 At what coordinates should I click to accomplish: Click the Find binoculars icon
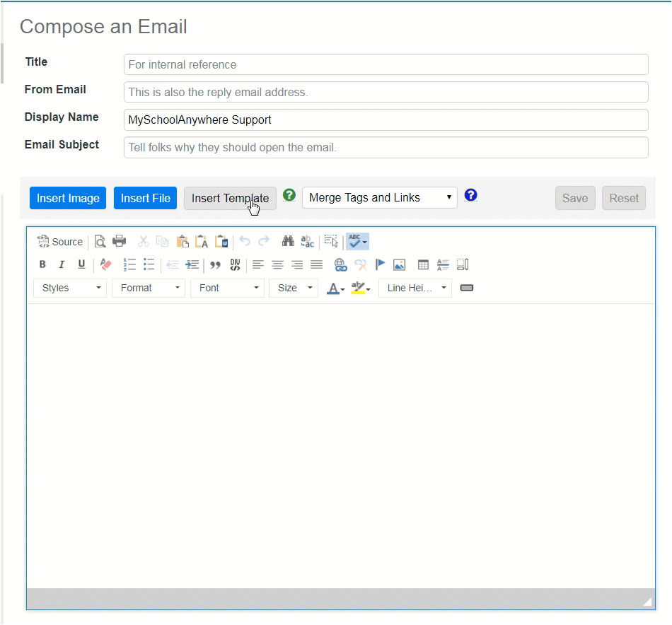[288, 241]
